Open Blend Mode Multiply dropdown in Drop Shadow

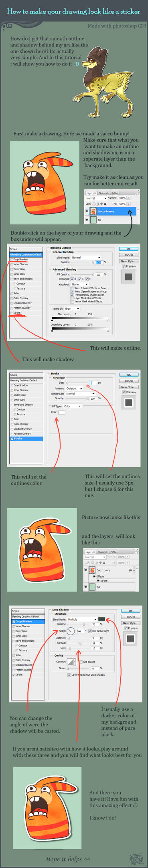[82, 619]
